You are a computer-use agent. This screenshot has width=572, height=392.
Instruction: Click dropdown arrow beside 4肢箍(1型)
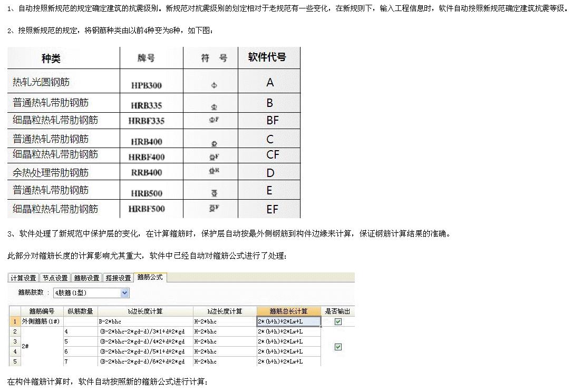124,292
